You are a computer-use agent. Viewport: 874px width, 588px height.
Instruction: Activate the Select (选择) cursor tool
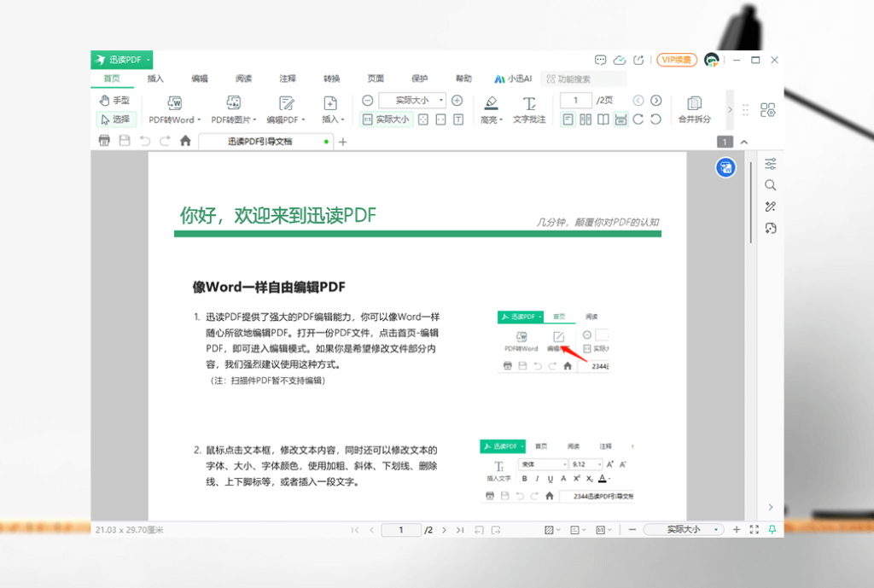click(115, 119)
